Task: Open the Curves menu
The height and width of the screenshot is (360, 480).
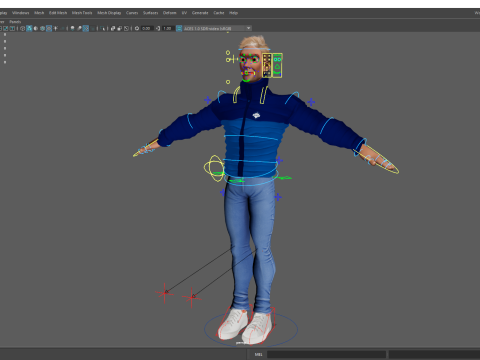Action: 132,13
